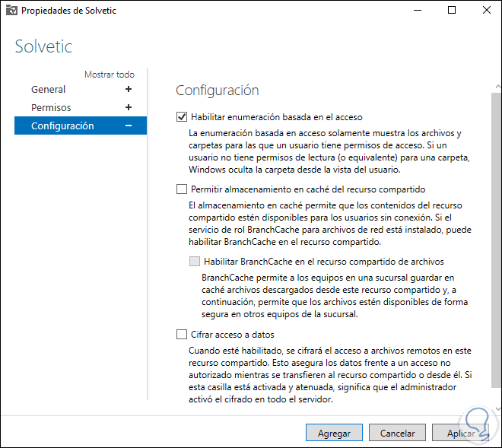Click the Propiedades de Solvetic title bar icon
This screenshot has width=502, height=448.
pyautogui.click(x=11, y=10)
